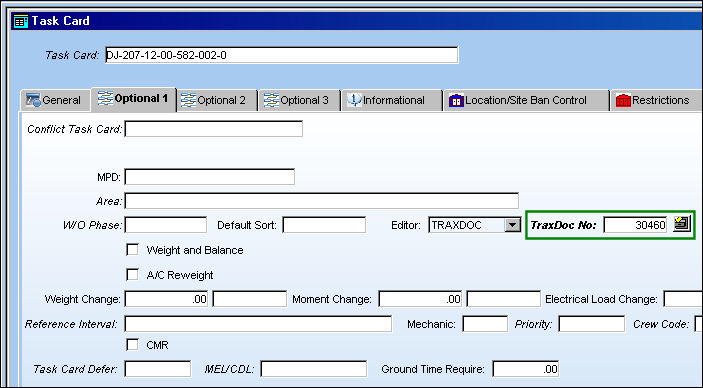Expand the Editor dropdown showing TRAXDOC
The image size is (703, 388).
512,225
